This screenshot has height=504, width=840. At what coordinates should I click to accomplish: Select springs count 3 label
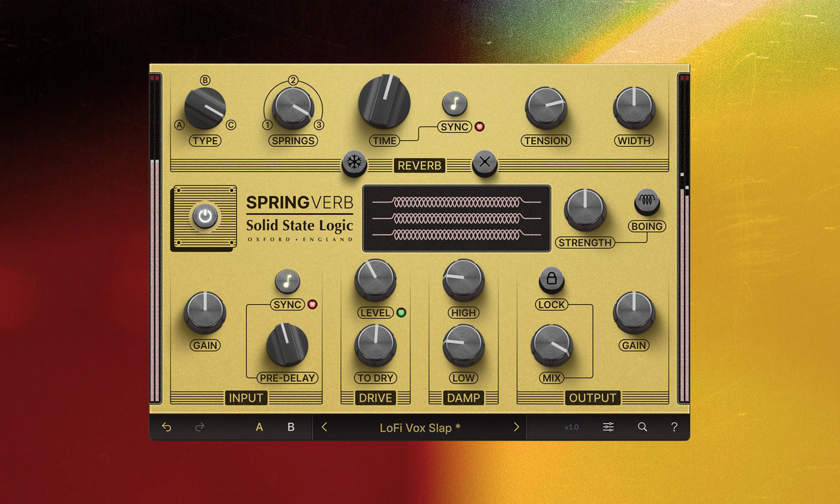coord(319,125)
